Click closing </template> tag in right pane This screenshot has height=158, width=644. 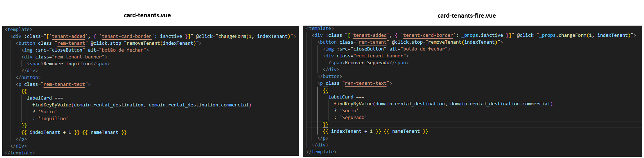[321, 152]
